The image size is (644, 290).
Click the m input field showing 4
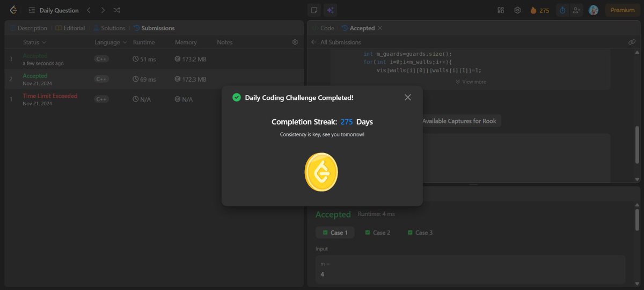[470, 269]
